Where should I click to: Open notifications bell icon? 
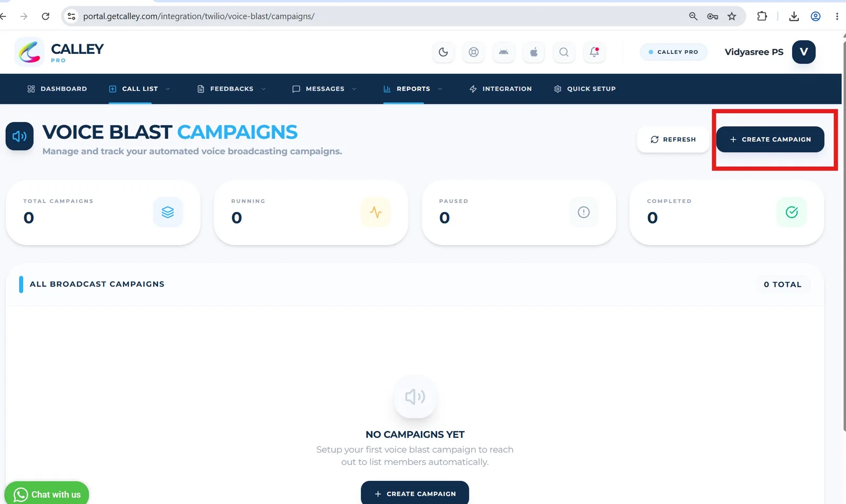point(594,52)
